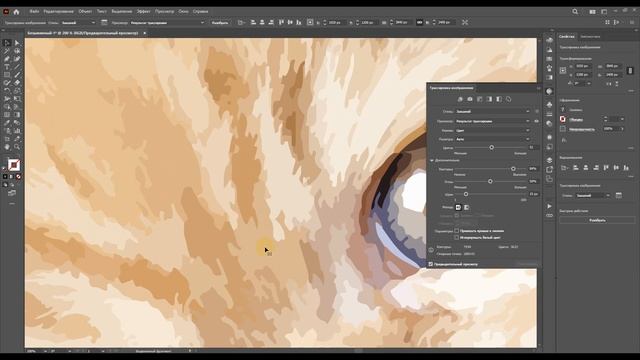Adjust the Paths slider handle
Viewport: 640px width, 360px height.
point(513,169)
